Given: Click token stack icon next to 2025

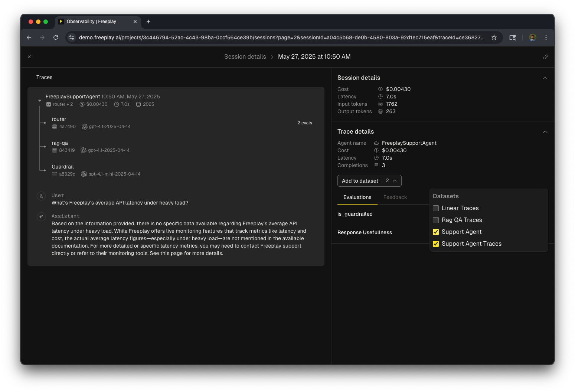Looking at the screenshot, I should pyautogui.click(x=138, y=104).
